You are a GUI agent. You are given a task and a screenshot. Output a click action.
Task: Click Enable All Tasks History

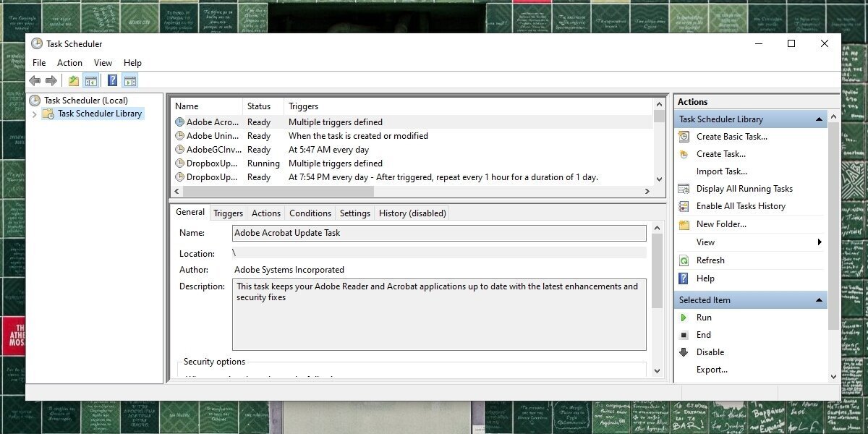[x=740, y=206]
